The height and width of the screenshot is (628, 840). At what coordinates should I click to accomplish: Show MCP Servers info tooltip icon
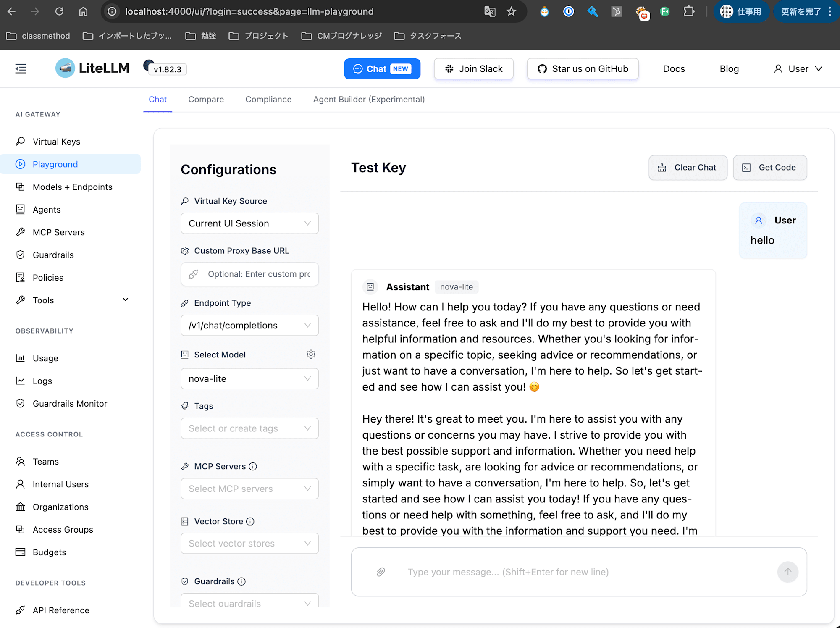point(253,466)
